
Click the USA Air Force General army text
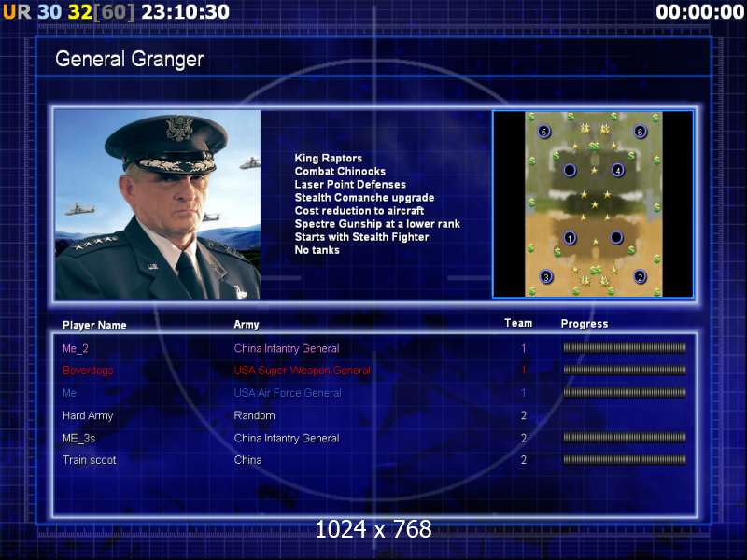pyautogui.click(x=288, y=393)
